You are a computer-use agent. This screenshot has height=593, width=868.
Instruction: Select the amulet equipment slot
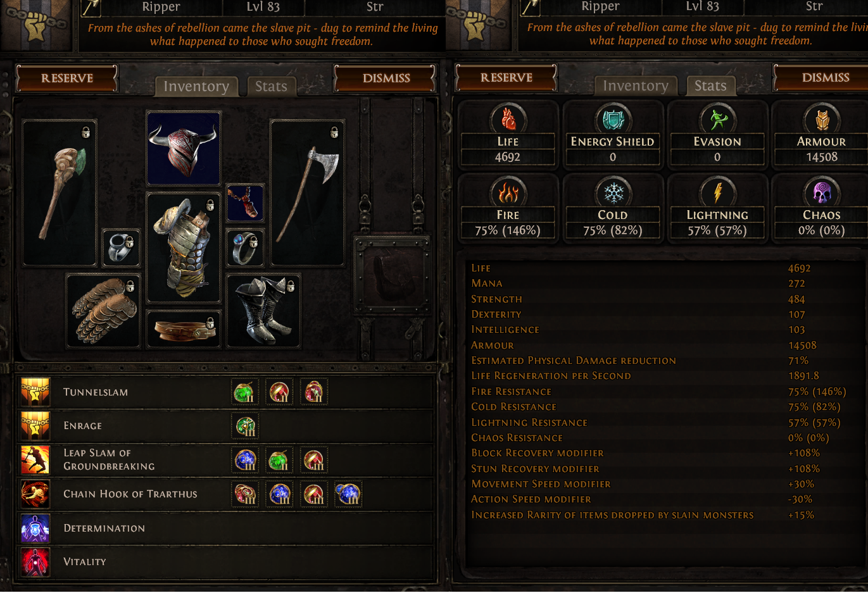[245, 203]
